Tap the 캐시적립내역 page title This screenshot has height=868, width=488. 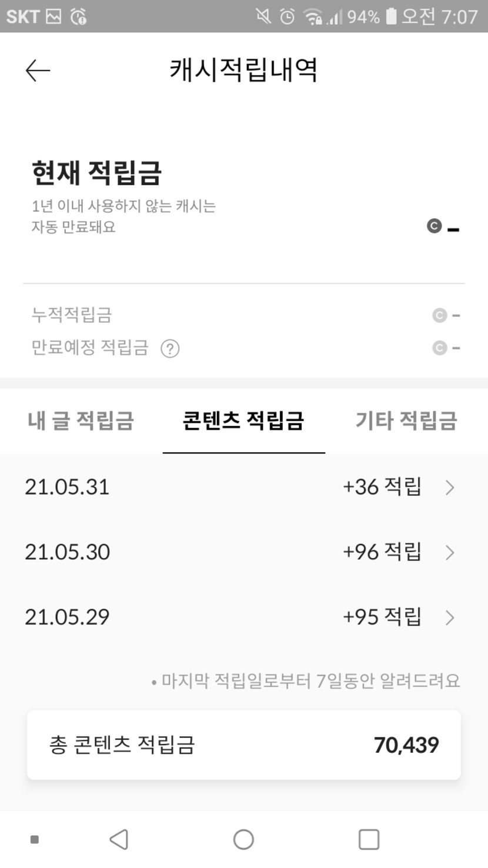click(243, 70)
